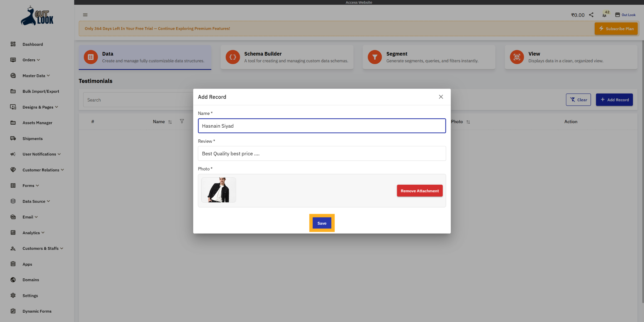Image resolution: width=644 pixels, height=322 pixels.
Task: Click the share icon in header
Action: point(591,15)
